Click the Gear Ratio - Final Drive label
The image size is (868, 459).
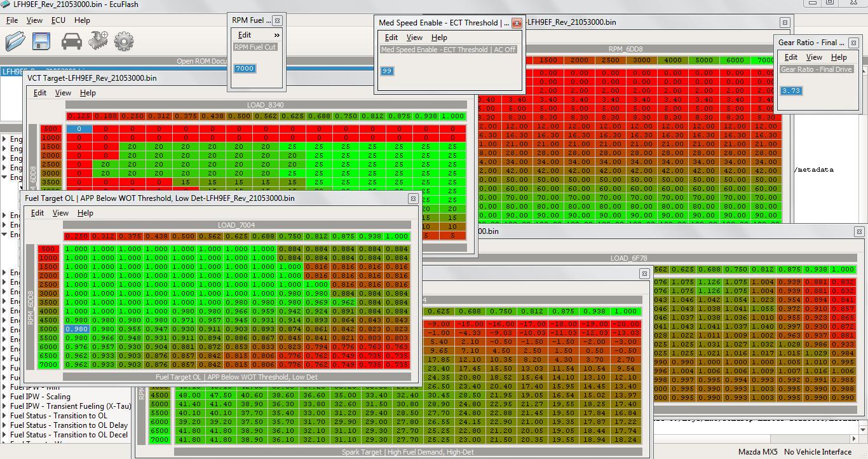[817, 69]
